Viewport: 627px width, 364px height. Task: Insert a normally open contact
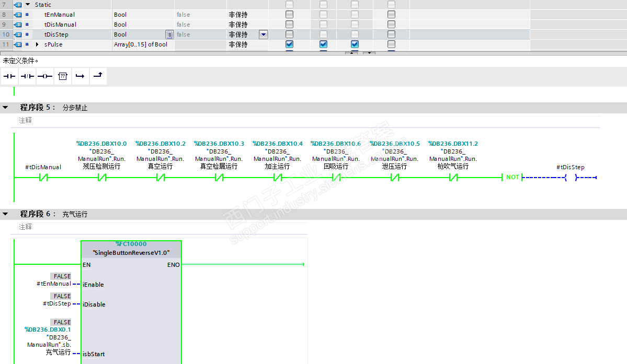coord(9,76)
